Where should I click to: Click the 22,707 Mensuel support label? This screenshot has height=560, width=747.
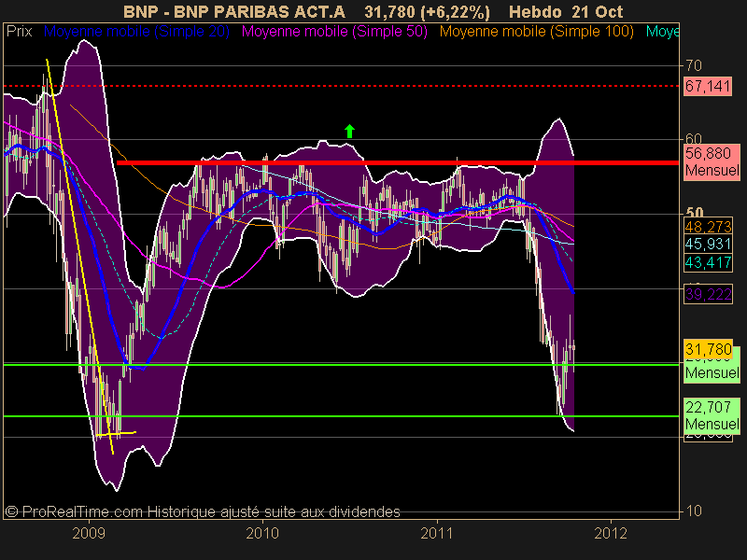click(x=712, y=415)
